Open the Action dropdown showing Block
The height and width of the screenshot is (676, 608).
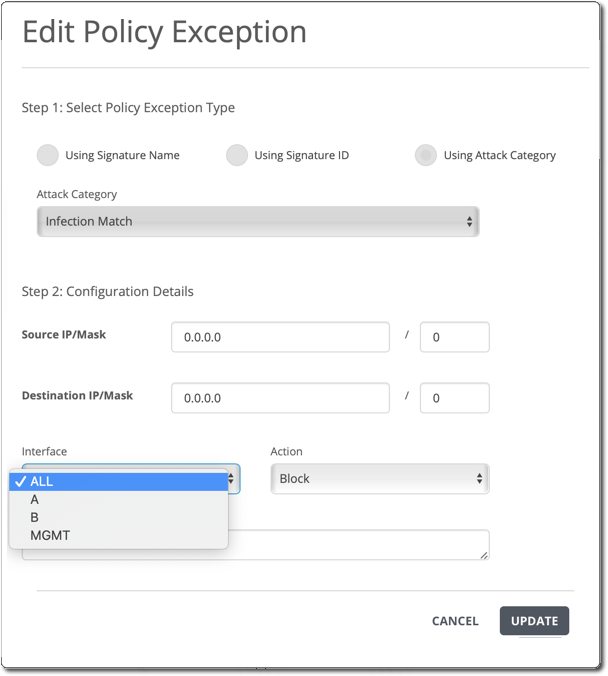(380, 479)
